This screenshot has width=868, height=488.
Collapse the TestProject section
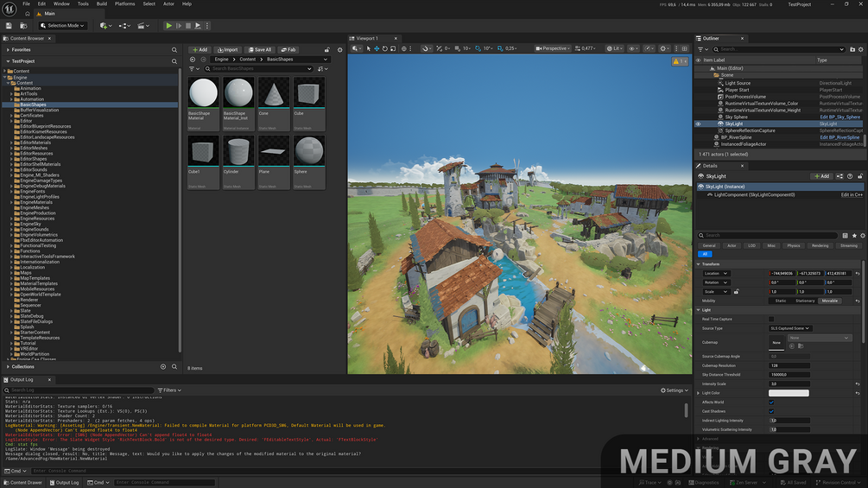8,61
